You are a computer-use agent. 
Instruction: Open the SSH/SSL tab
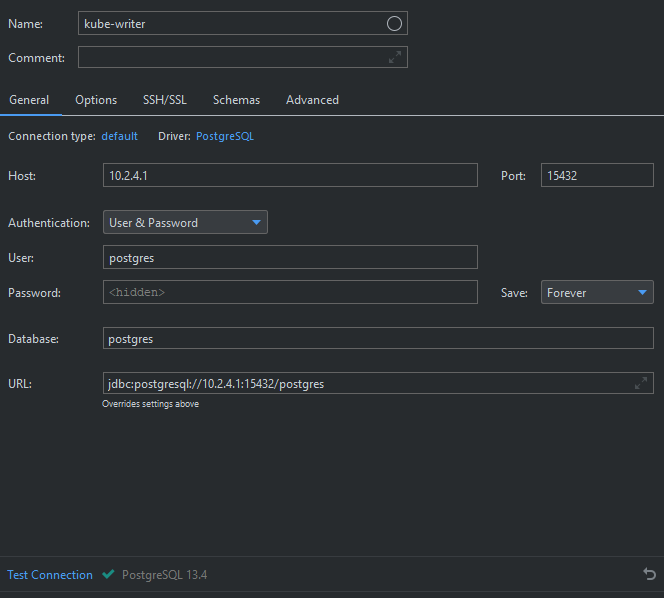(x=165, y=100)
